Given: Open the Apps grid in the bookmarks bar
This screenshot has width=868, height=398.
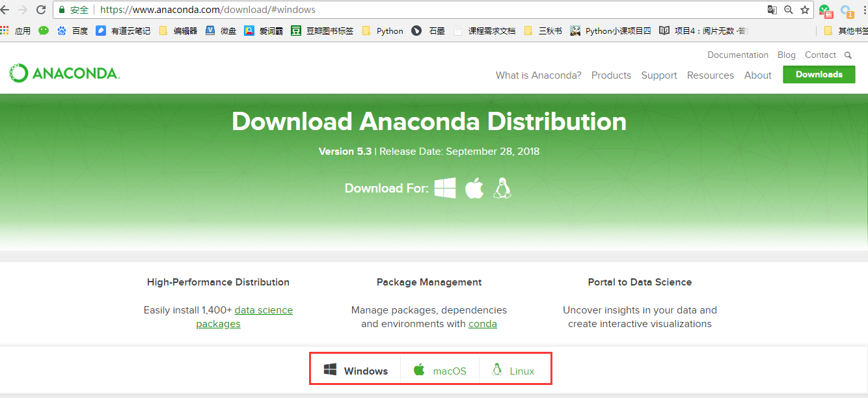Looking at the screenshot, I should (x=16, y=31).
